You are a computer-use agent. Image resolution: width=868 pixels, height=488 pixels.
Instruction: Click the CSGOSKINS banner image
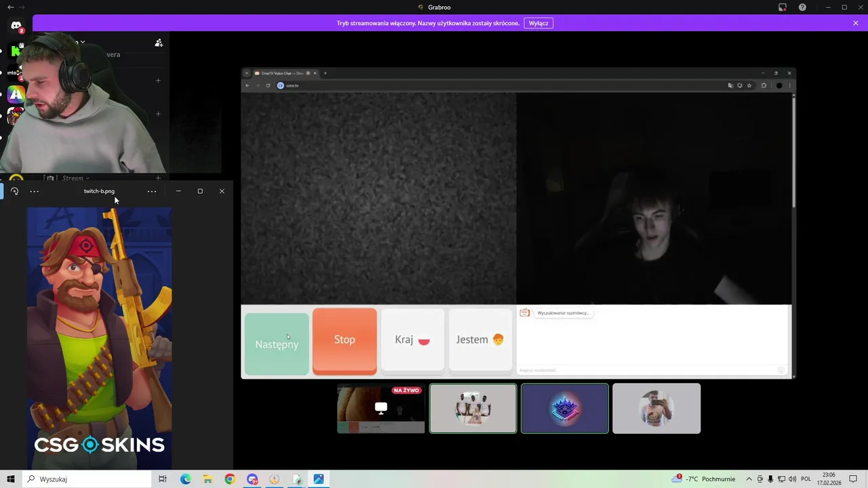[99, 338]
